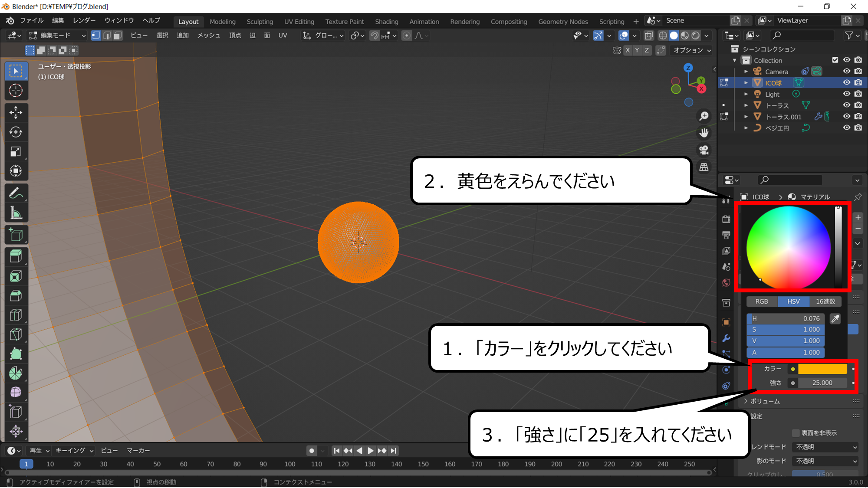The height and width of the screenshot is (488, 868).
Task: Click the play animation button
Action: coord(371,451)
